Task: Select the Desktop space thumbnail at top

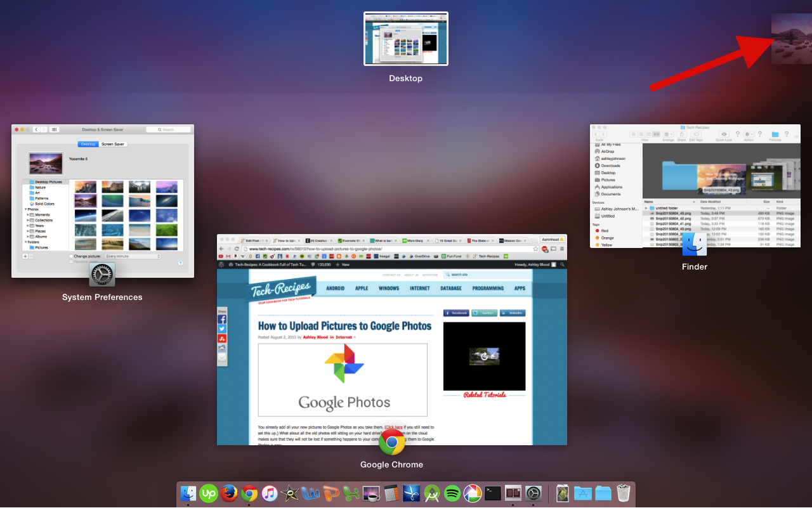Action: 406,39
